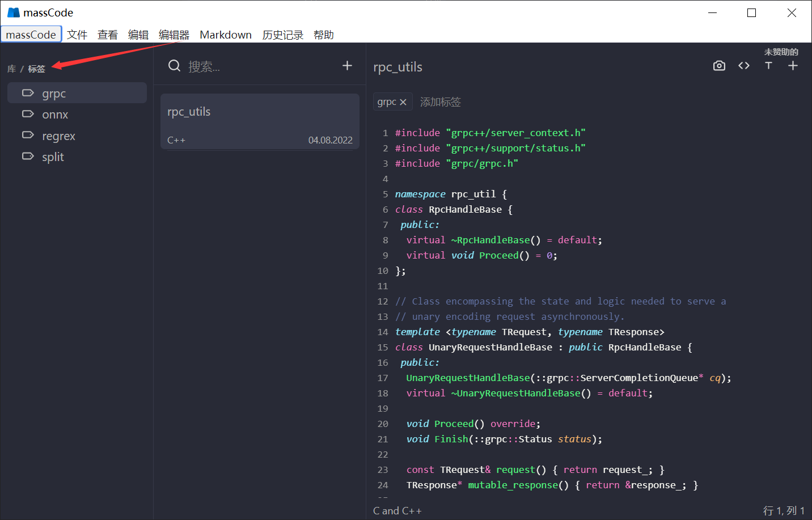Image resolution: width=812 pixels, height=520 pixels.
Task: Click line 12 comment about Class encompassing
Action: [560, 301]
